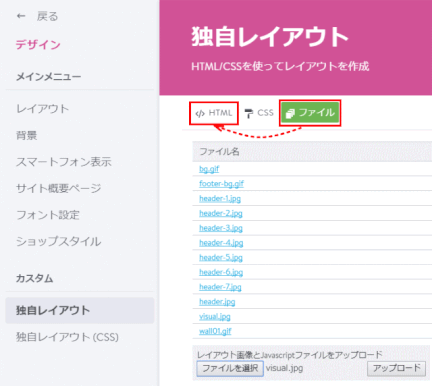Screen dimensions: 432x386
Task: Switch to the CSS tab
Action: tap(259, 113)
